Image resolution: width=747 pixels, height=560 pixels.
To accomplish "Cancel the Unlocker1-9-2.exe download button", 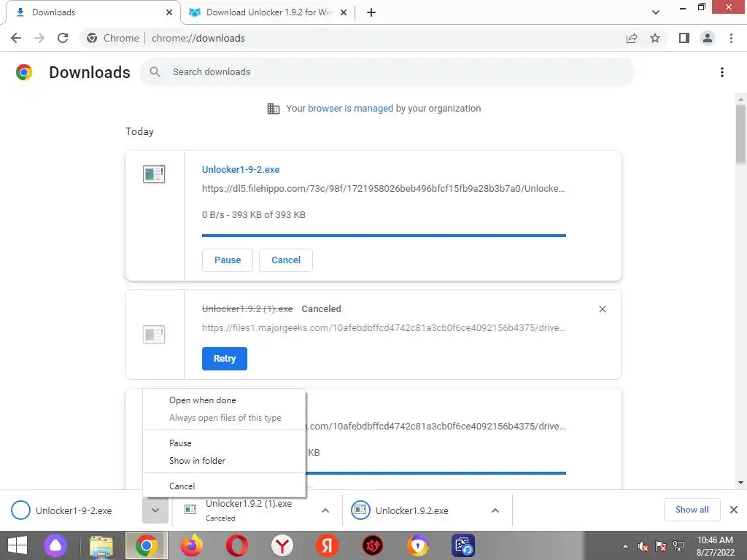I will pyautogui.click(x=286, y=260).
